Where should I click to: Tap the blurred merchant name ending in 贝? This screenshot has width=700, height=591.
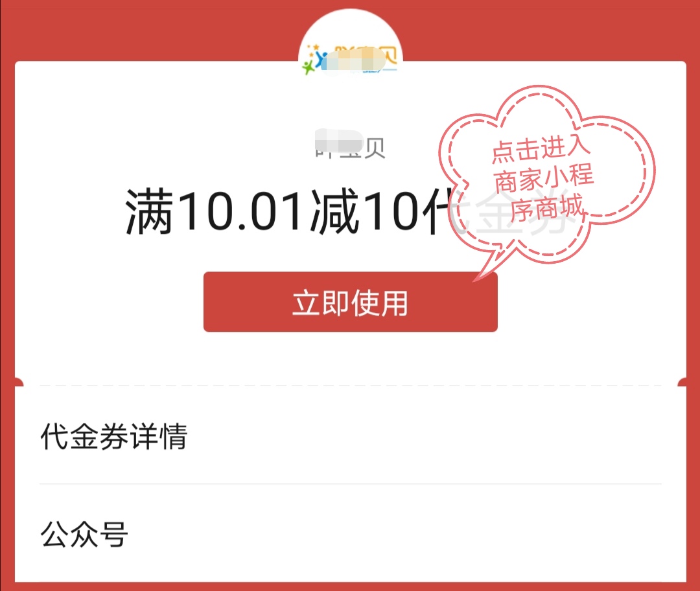pos(349,145)
